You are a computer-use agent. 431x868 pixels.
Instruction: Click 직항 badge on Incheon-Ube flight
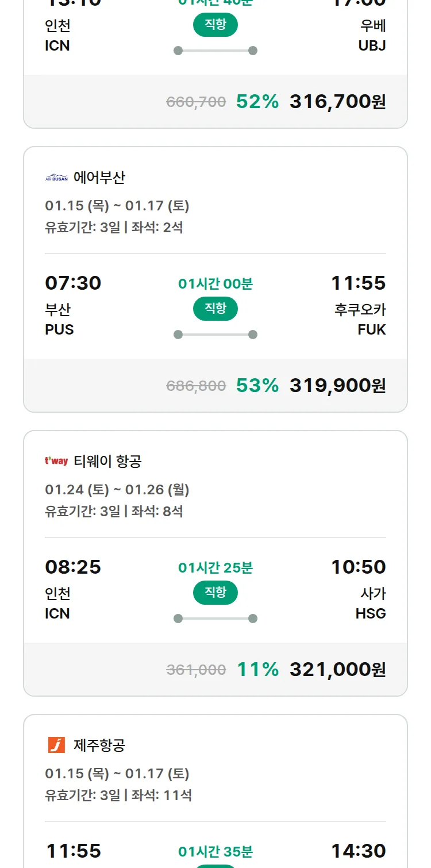tap(215, 25)
